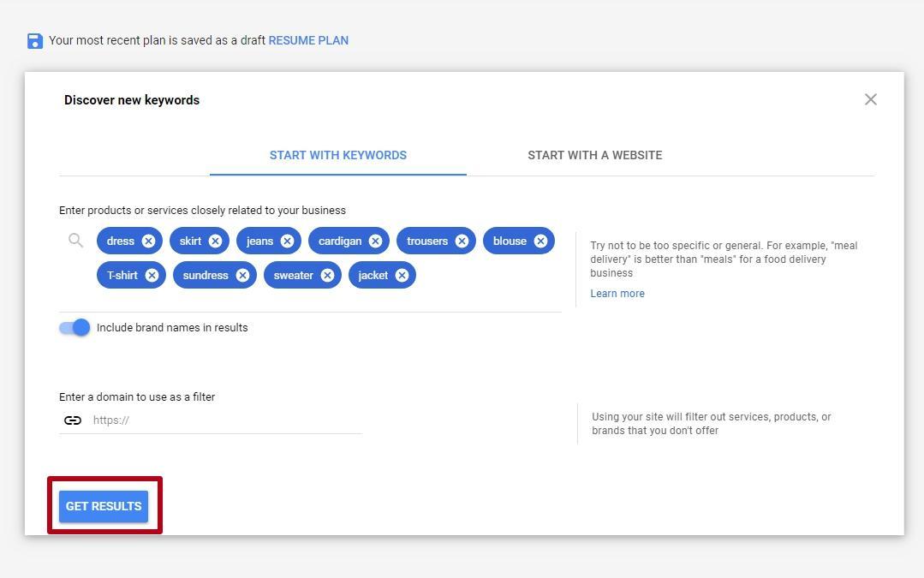
Task: Switch to Start with keywords tab
Action: [338, 156]
